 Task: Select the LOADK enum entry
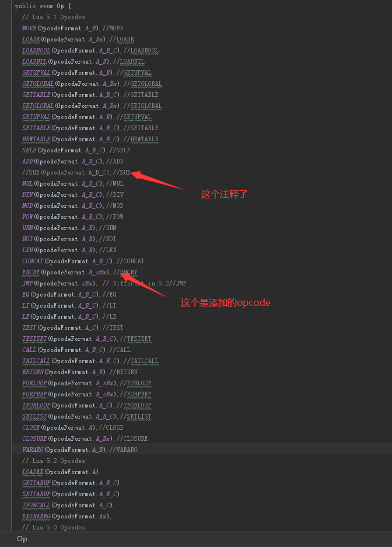click(x=31, y=40)
